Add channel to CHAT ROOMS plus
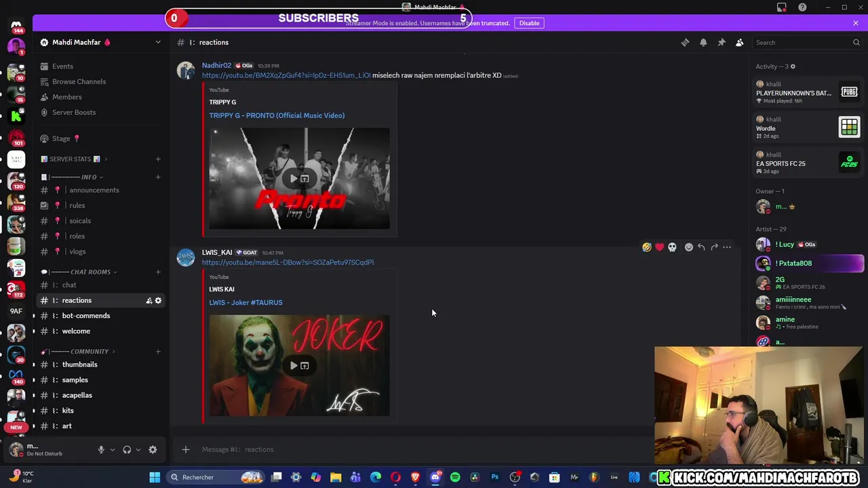Viewport: 868px width, 488px height. coord(158,272)
